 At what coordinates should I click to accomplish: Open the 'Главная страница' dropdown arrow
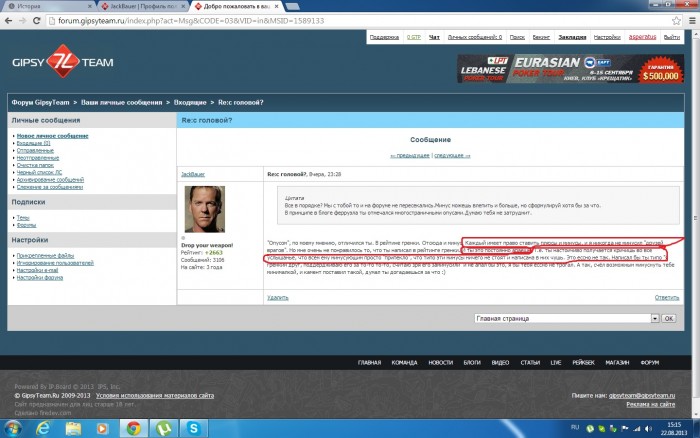pos(654,318)
